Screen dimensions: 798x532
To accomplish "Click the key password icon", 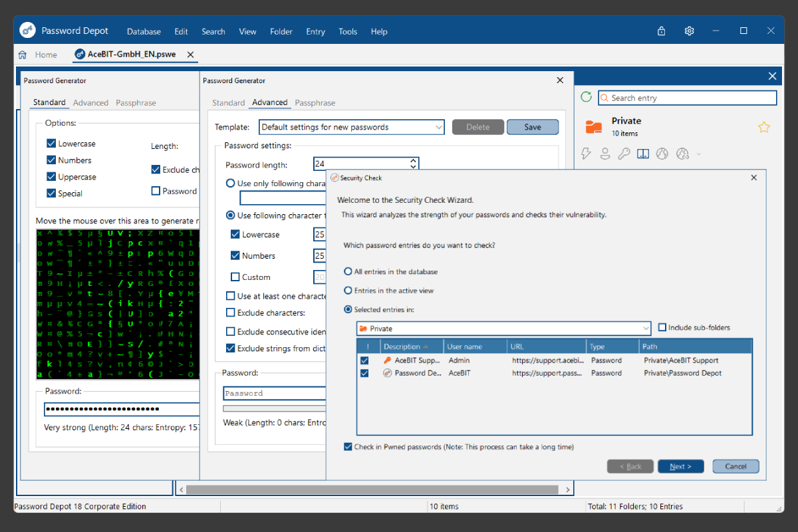I will tap(624, 154).
